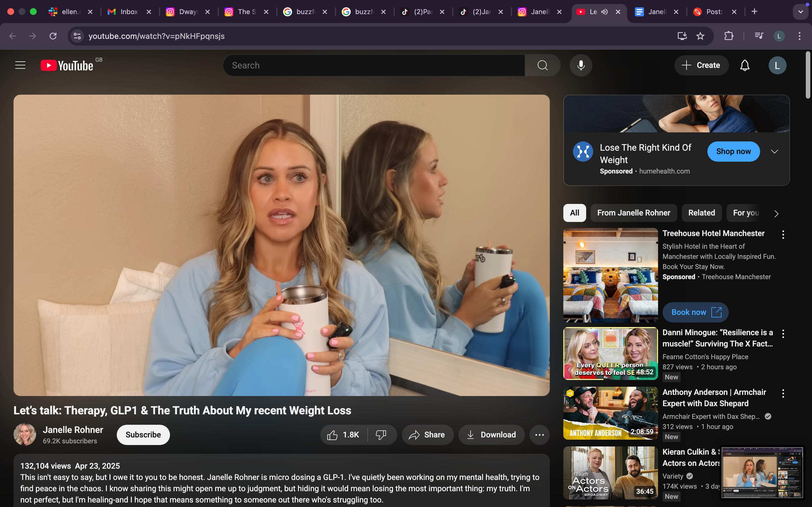The height and width of the screenshot is (507, 812).
Task: Click the page vertical scrollbar
Action: click(x=808, y=75)
